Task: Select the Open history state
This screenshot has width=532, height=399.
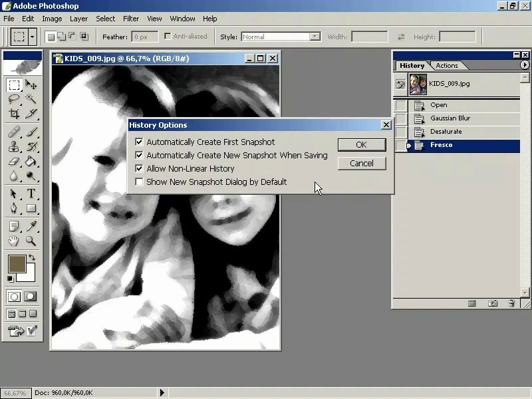Action: pyautogui.click(x=464, y=105)
